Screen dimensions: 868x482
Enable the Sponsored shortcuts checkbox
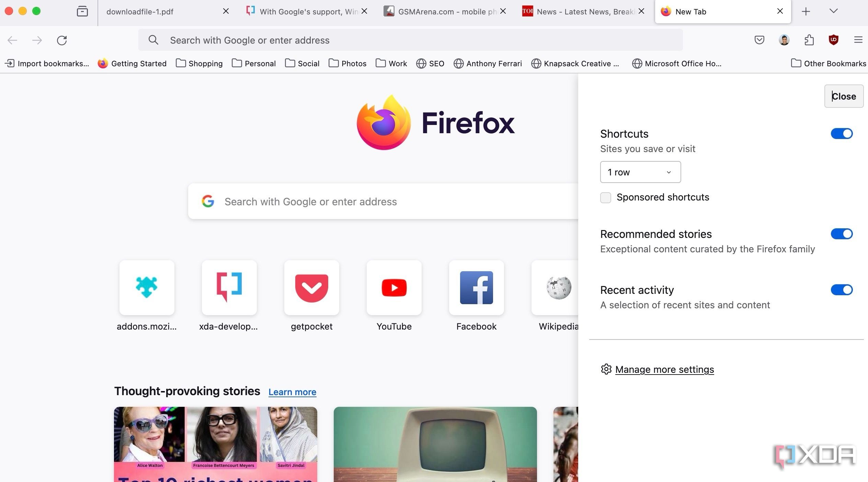606,198
